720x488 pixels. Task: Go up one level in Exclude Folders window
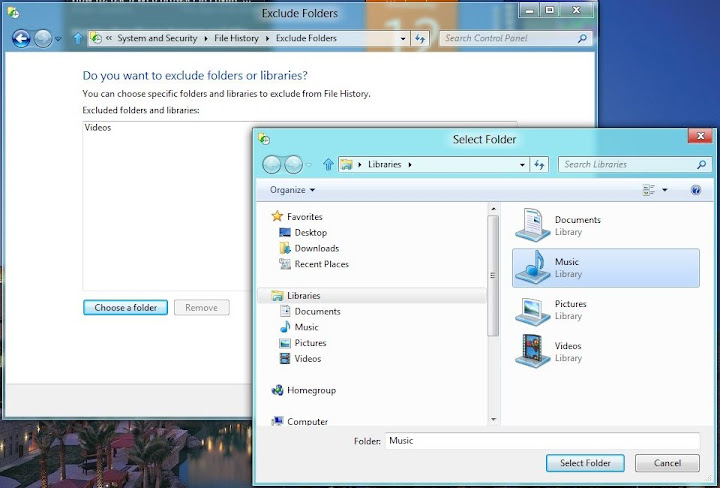(78, 39)
